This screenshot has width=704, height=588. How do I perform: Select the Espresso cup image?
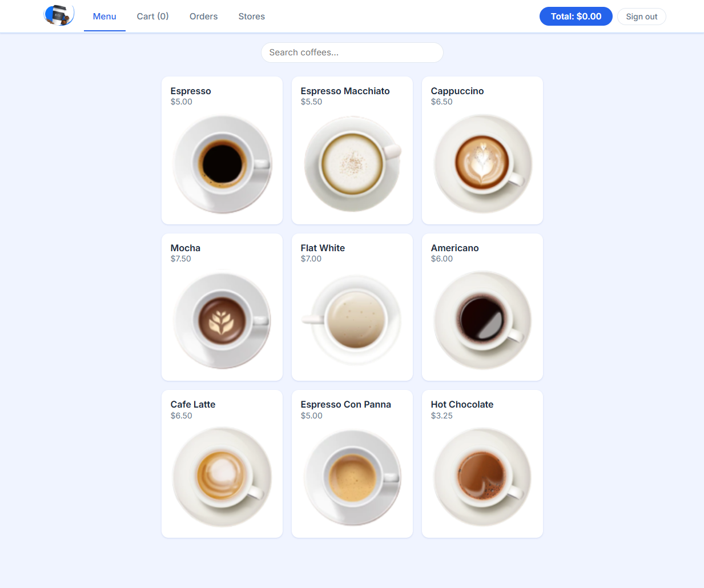[222, 164]
